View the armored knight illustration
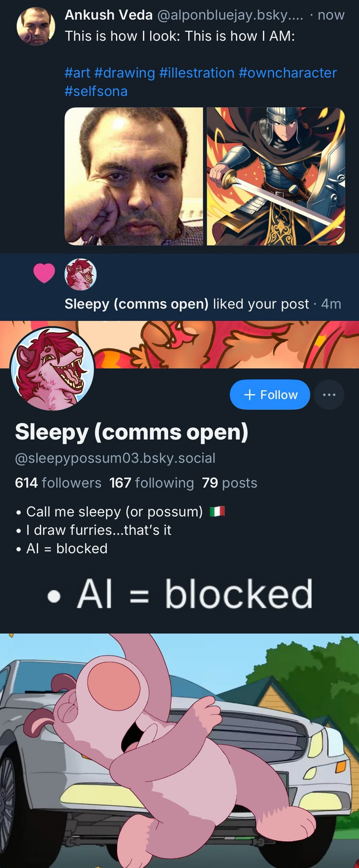This screenshot has width=359, height=868. (x=276, y=176)
